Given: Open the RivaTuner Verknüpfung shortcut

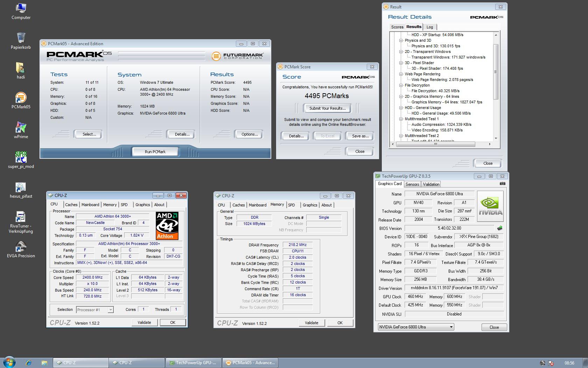Looking at the screenshot, I should (x=21, y=222).
